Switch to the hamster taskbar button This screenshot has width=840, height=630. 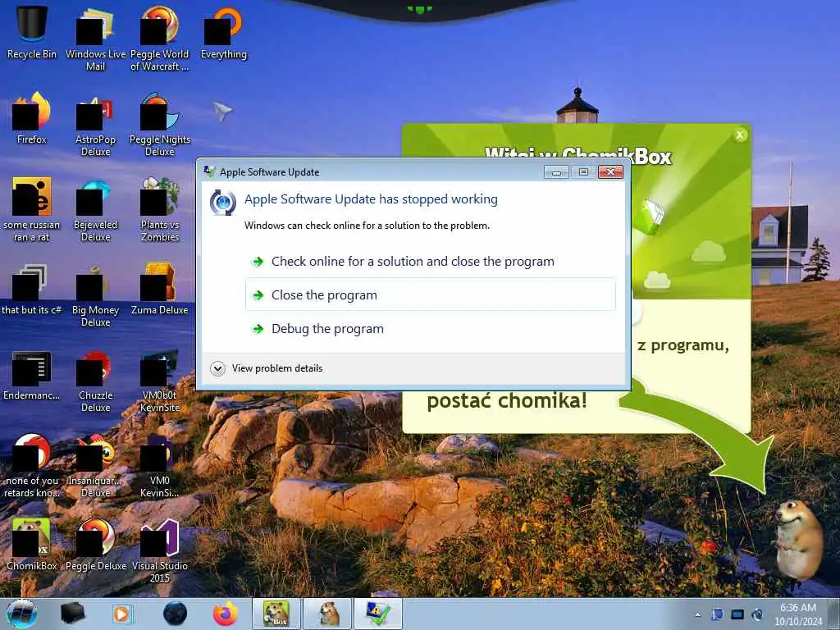tap(328, 614)
